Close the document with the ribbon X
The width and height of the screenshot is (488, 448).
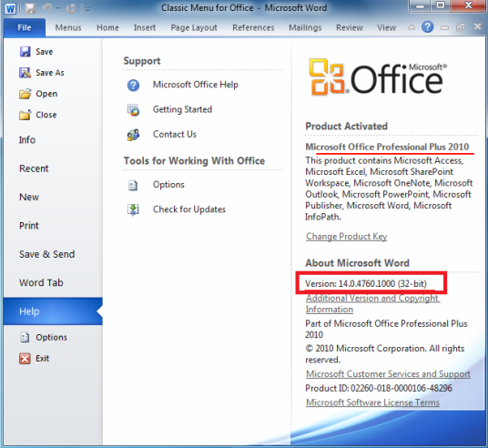click(x=477, y=26)
